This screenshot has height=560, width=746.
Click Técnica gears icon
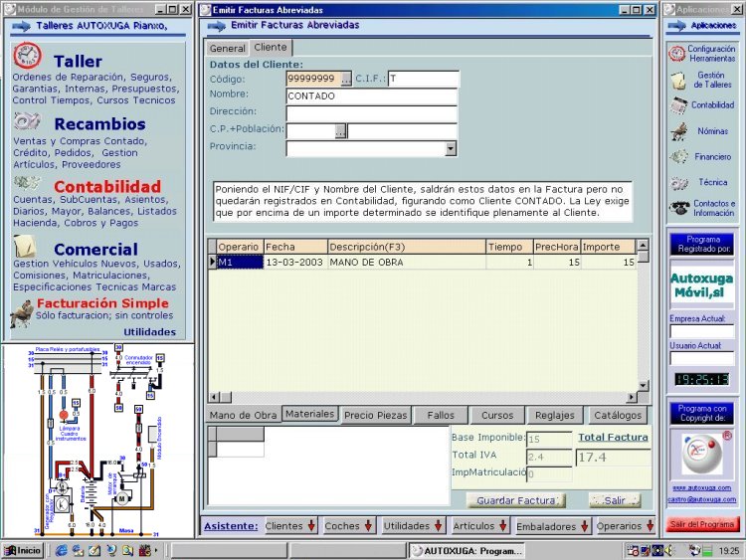pos(679,183)
